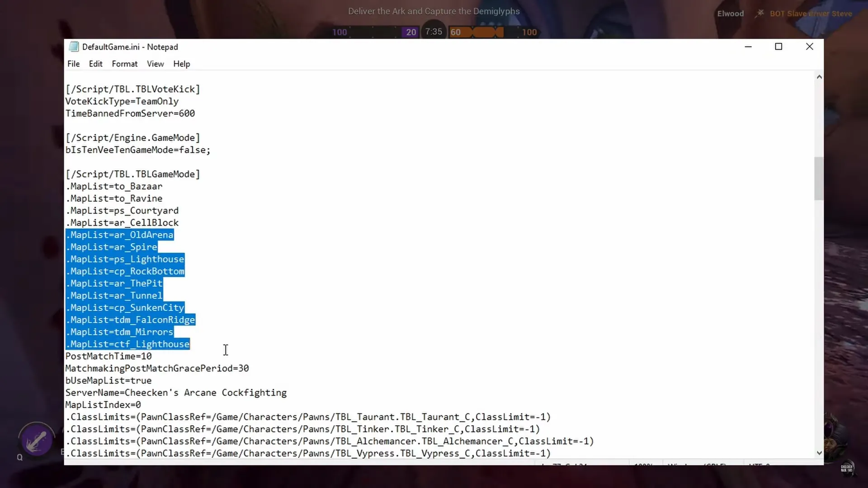Click the scrollbar up arrow
Viewport: 868px width, 488px height.
pos(819,77)
